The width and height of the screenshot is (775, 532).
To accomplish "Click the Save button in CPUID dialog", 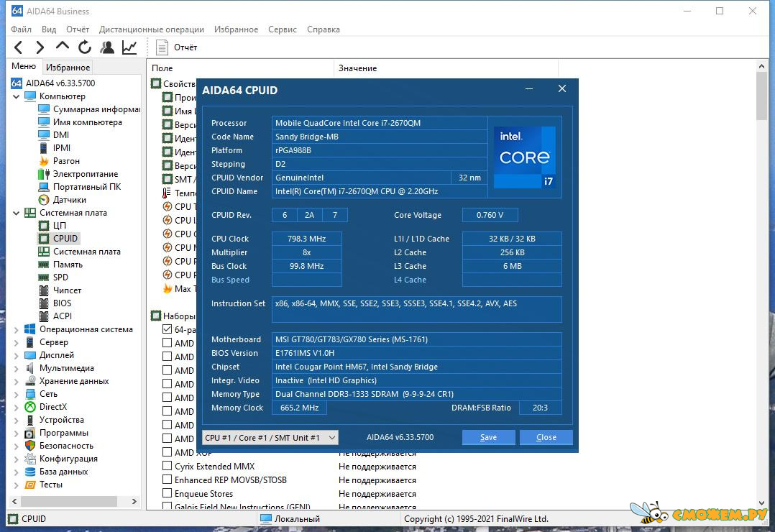I will click(x=488, y=437).
